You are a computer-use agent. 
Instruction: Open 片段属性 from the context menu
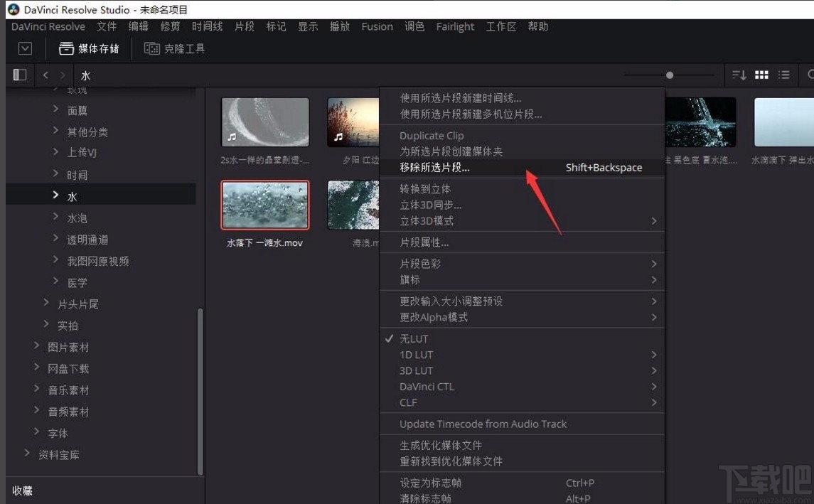424,242
